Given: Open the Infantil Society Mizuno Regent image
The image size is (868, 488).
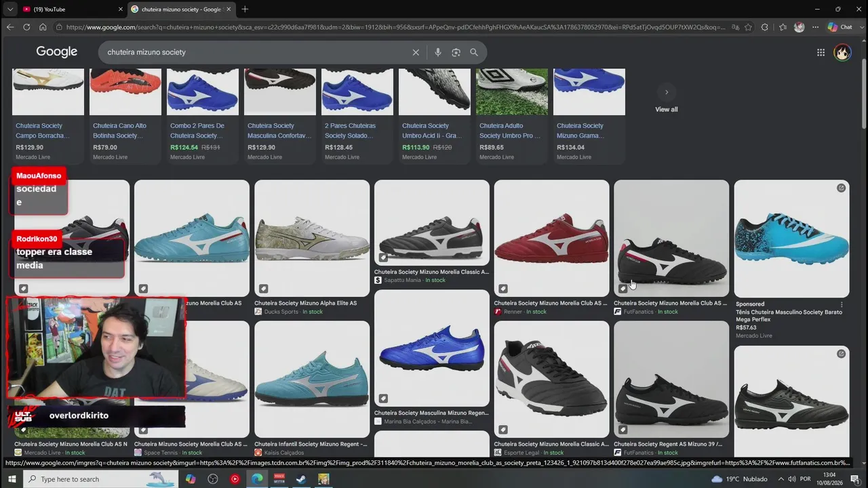Looking at the screenshot, I should coord(312,379).
